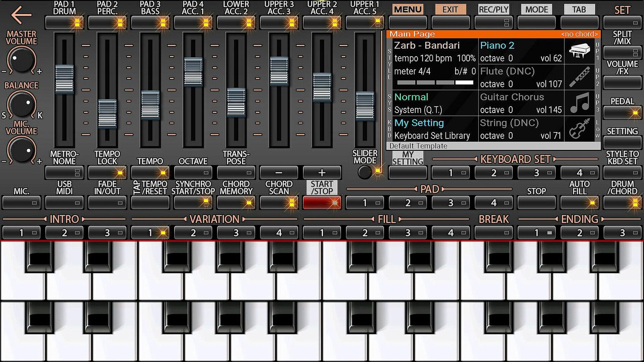
Task: Click the TAP TEMPO/RESET button
Action: point(150,203)
